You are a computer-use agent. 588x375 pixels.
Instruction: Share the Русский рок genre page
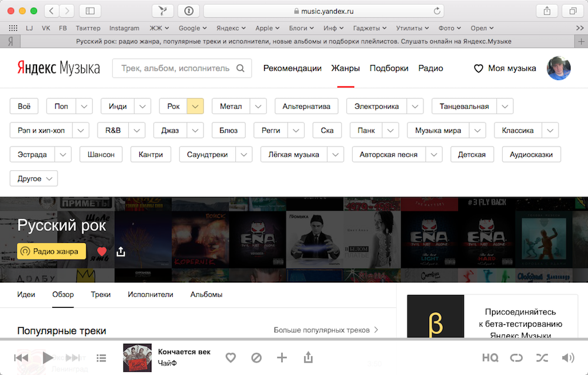tap(121, 251)
